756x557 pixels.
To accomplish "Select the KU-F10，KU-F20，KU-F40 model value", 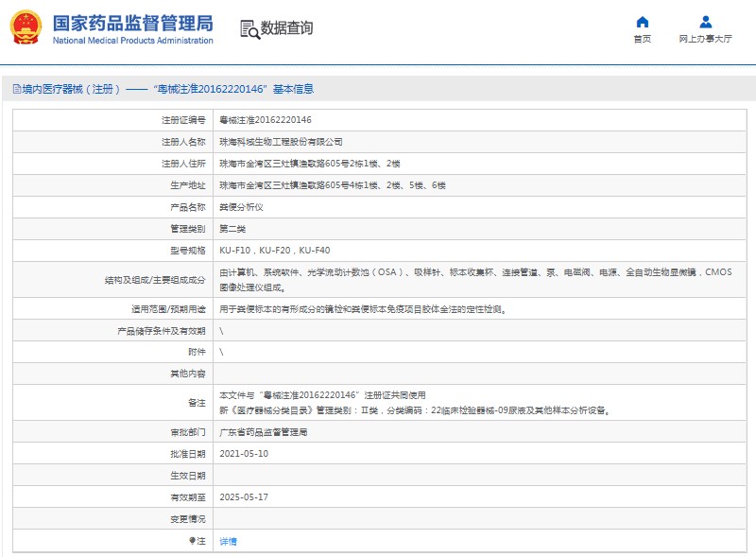I will pos(275,251).
